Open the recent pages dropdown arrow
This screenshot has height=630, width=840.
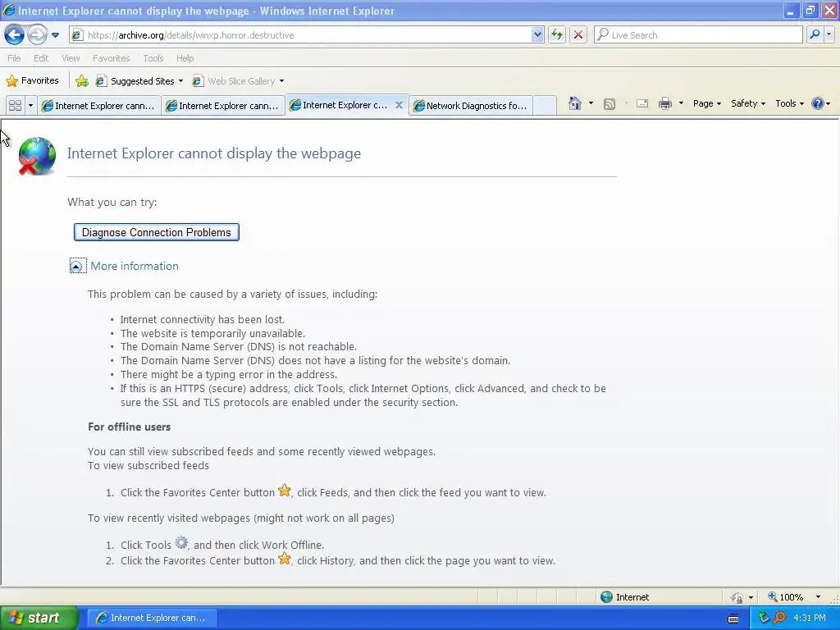[x=55, y=35]
